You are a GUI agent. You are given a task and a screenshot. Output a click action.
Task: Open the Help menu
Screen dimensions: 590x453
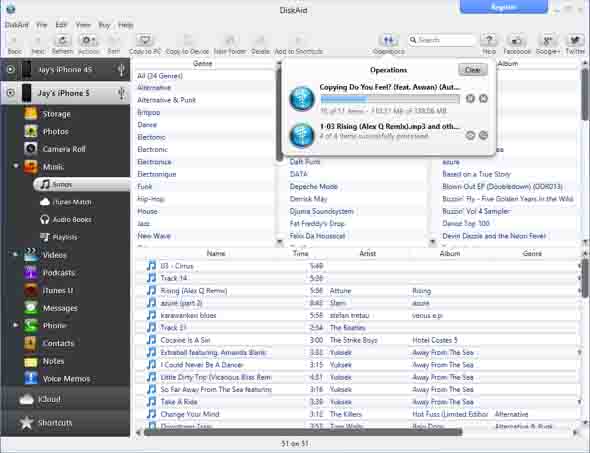coord(126,25)
